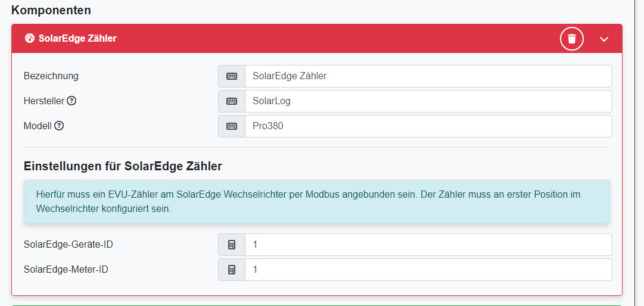Focus the SolarEdge-Geräte-ID number input
Viewport: 644px width, 306px height.
[x=428, y=245]
